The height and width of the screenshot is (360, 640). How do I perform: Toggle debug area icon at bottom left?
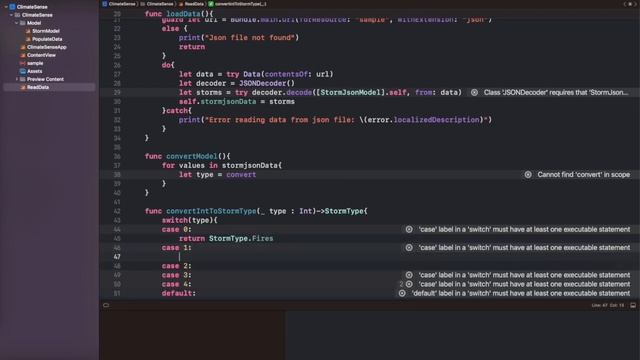[x=106, y=305]
